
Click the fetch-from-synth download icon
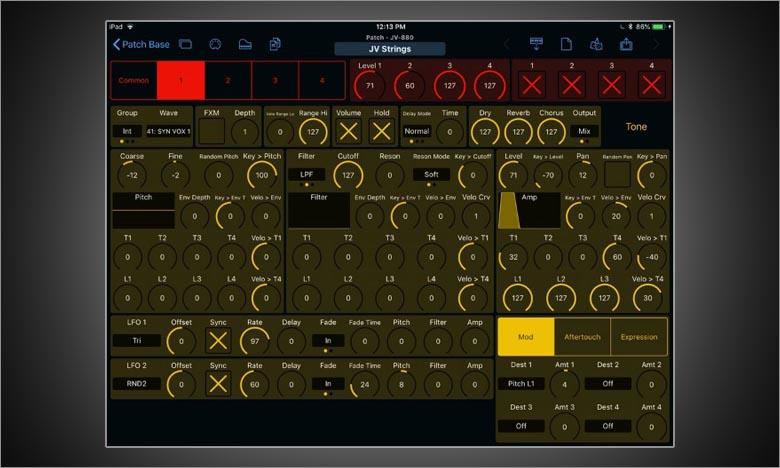(x=536, y=44)
